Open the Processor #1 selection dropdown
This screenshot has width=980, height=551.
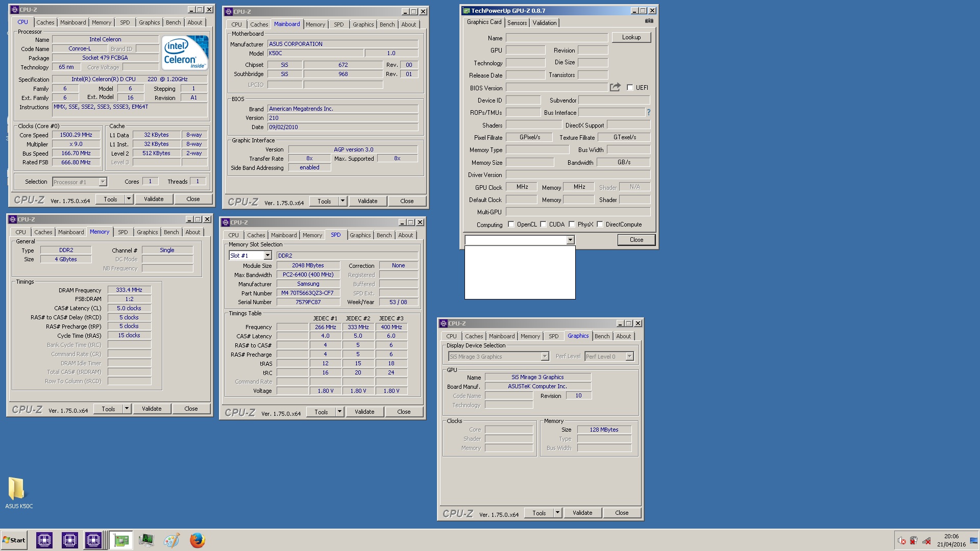point(103,182)
